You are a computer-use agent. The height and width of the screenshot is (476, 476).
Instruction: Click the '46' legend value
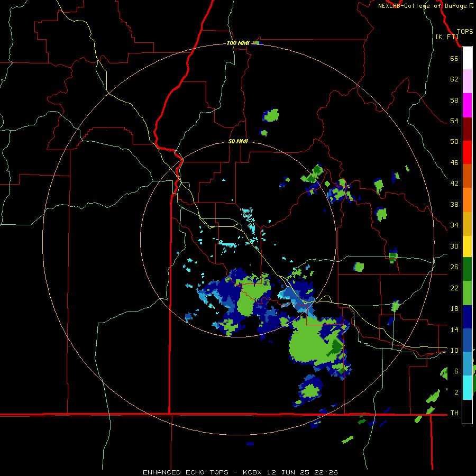click(454, 163)
